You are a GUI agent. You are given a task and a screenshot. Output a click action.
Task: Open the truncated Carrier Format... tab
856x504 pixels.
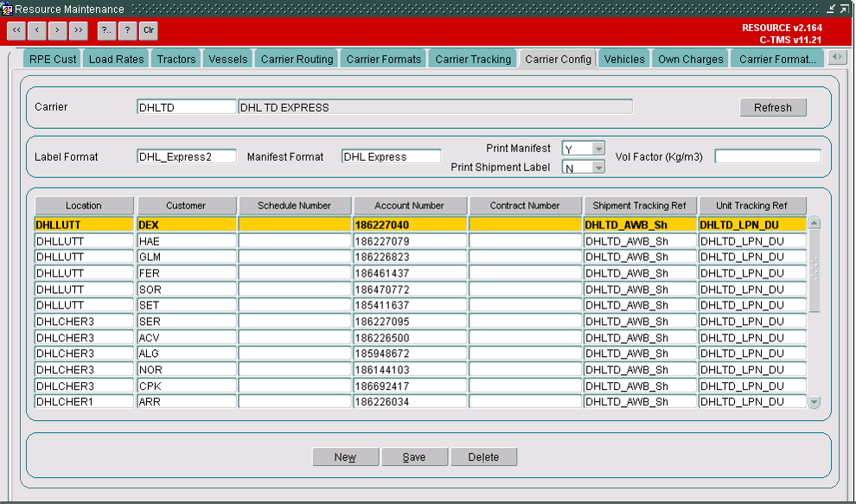[777, 59]
